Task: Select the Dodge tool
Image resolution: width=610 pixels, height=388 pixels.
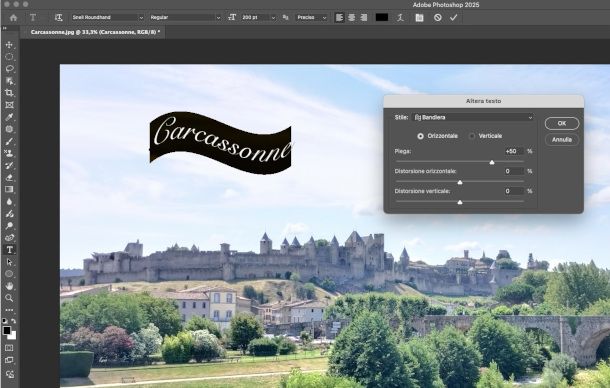Action: tap(9, 226)
